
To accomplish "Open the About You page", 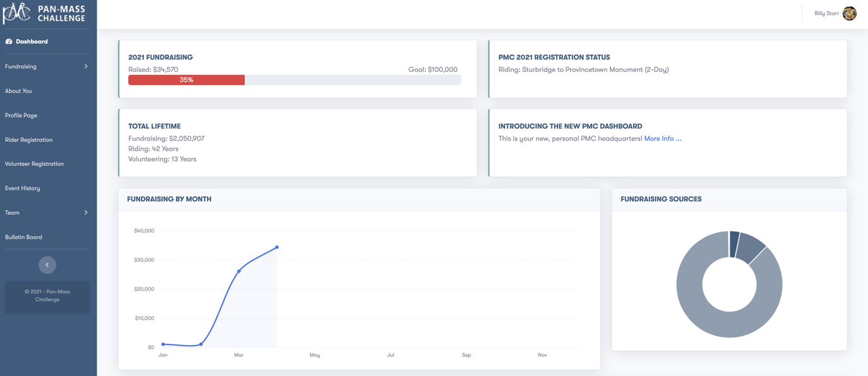I will click(17, 91).
